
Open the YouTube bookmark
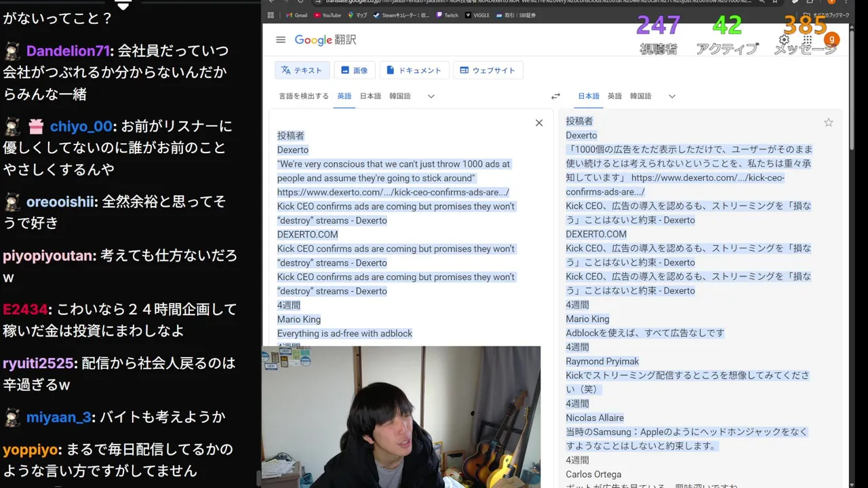(x=328, y=15)
